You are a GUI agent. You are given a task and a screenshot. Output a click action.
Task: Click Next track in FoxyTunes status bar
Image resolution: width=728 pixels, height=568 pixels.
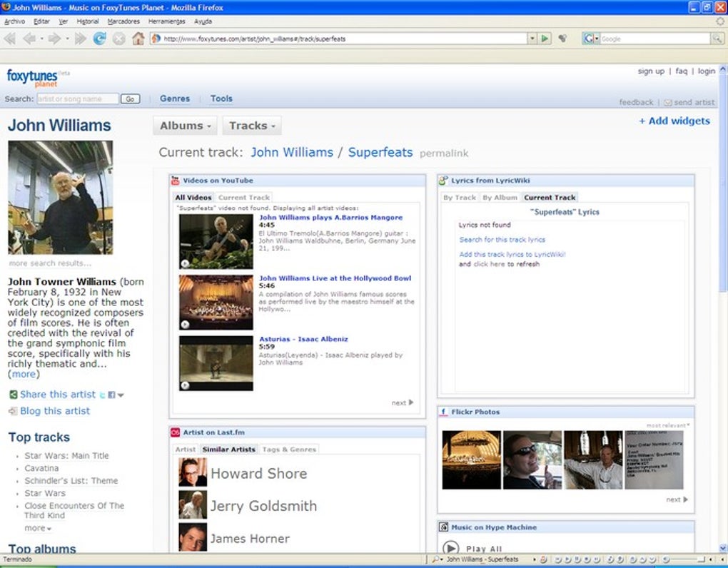click(x=597, y=559)
